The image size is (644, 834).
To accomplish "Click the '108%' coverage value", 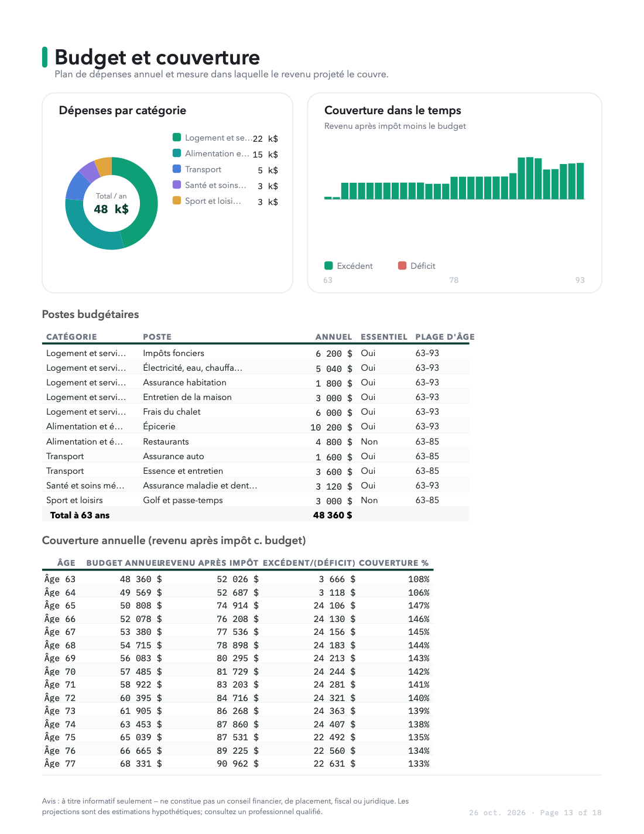I will coord(419,579).
